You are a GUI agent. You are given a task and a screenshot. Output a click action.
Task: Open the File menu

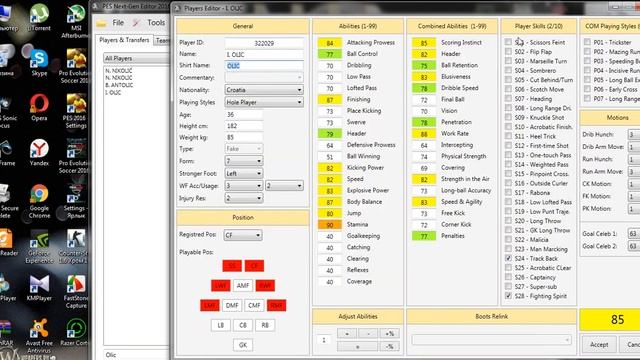(x=118, y=23)
